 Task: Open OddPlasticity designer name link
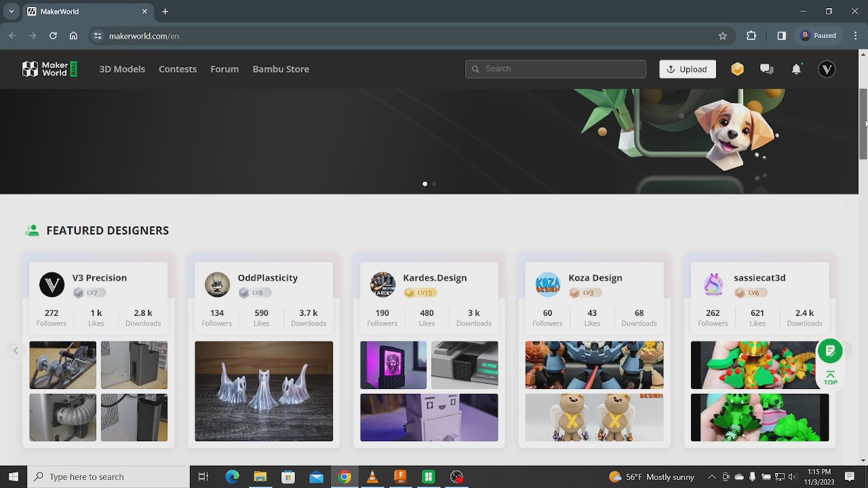[x=268, y=278]
